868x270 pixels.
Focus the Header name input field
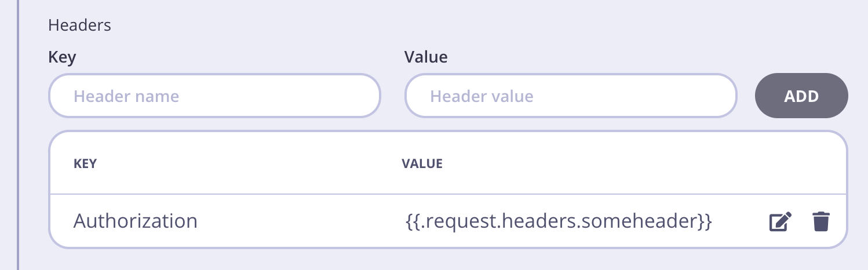point(214,96)
